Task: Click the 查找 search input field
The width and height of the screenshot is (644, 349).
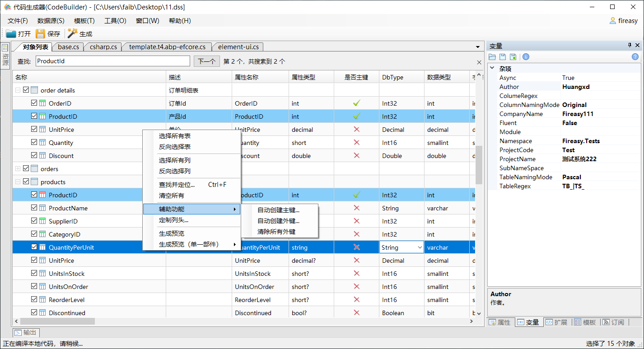Action: [112, 61]
